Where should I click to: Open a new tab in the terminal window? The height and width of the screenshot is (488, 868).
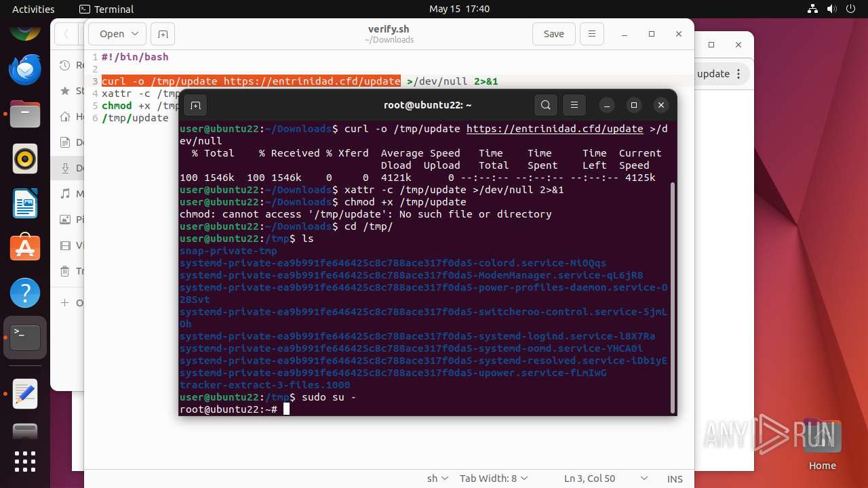coord(195,105)
